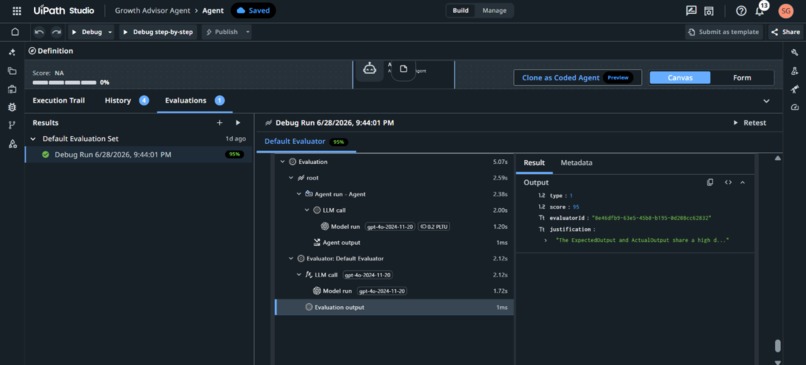Switch to Canvas view

pos(680,78)
